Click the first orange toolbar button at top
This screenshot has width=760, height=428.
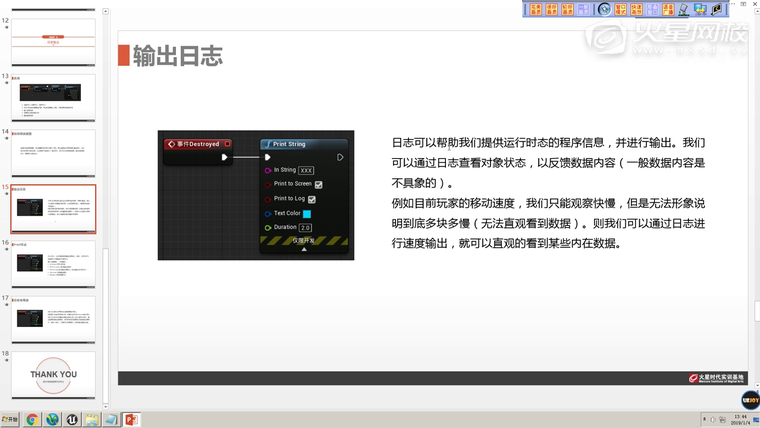[536, 9]
